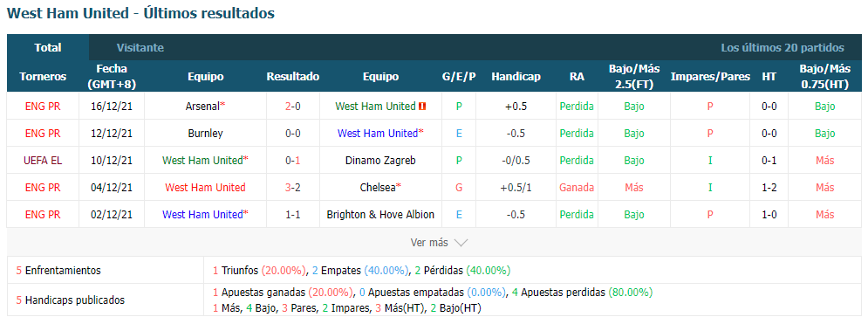Open the 3-2 result against Chelsea
This screenshot has width=868, height=324.
tap(293, 188)
